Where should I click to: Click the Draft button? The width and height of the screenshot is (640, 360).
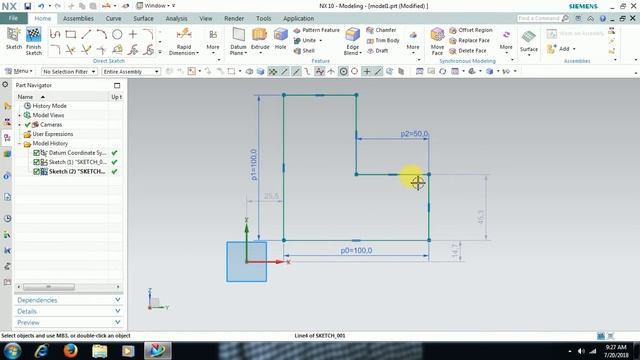click(378, 51)
